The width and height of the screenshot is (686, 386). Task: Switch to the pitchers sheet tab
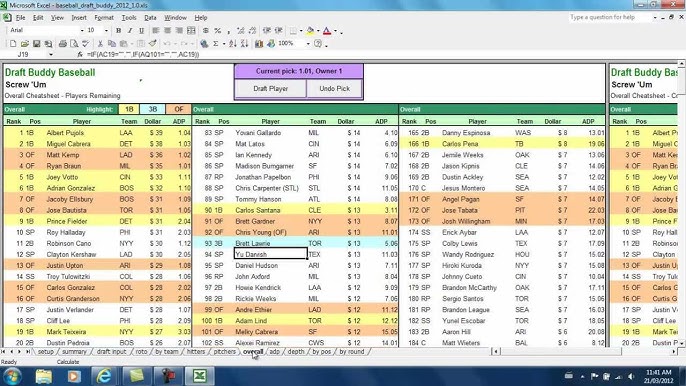coord(224,351)
